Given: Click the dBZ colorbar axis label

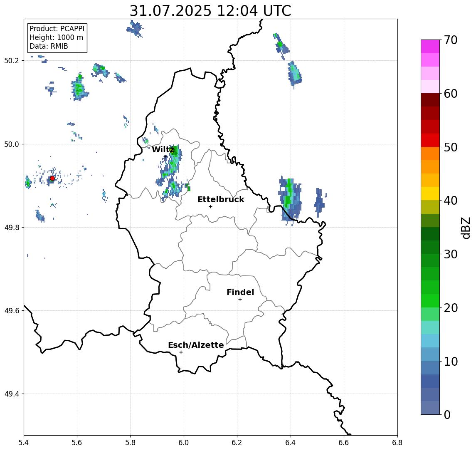Looking at the screenshot, I should click(466, 228).
